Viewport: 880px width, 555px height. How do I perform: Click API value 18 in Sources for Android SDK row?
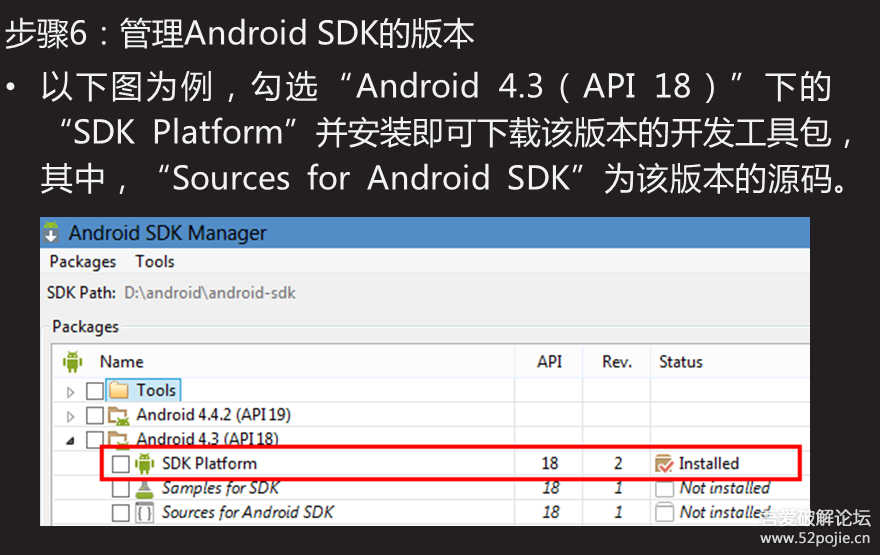(551, 512)
